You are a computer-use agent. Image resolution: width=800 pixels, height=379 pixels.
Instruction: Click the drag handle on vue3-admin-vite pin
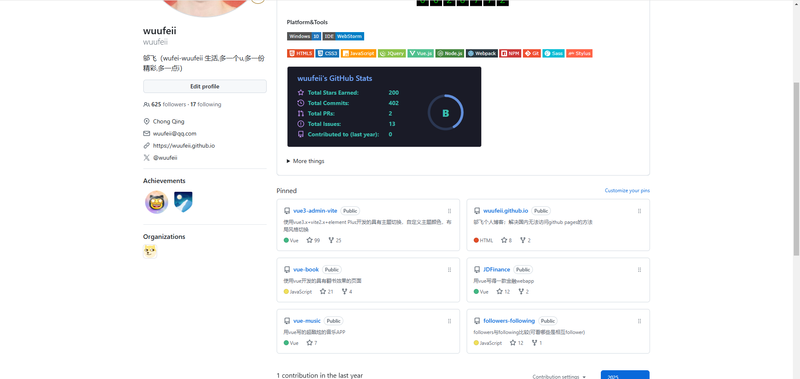point(449,211)
